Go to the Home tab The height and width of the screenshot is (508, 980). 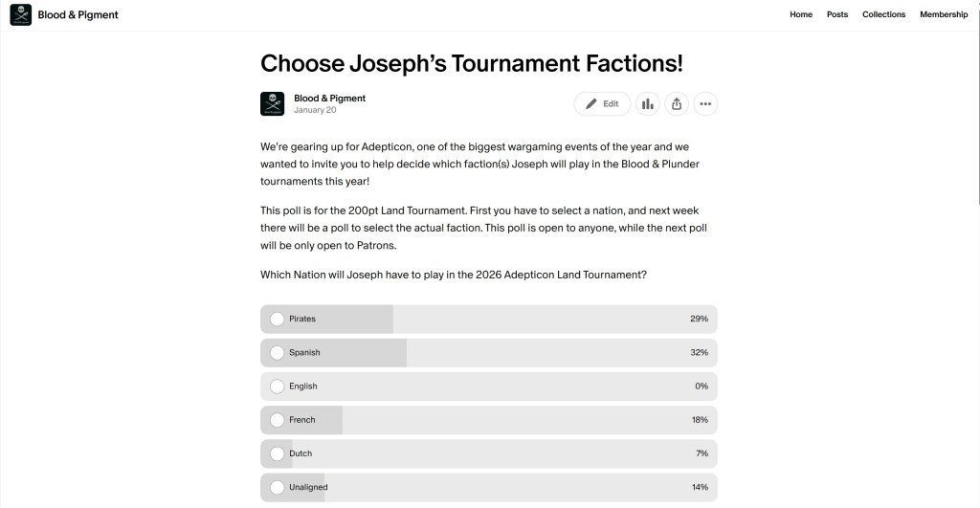point(801,15)
